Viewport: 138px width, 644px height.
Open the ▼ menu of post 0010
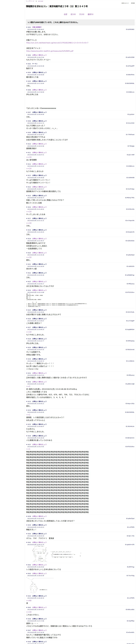pyautogui.click(x=27, y=144)
